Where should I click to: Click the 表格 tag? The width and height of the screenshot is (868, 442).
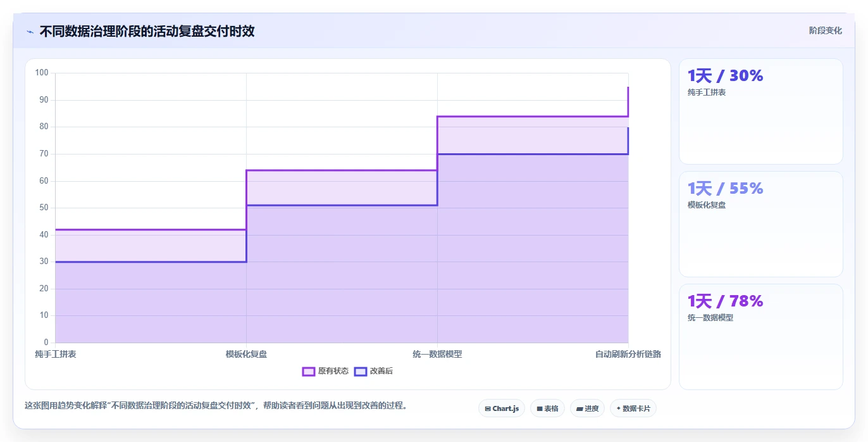[547, 408]
